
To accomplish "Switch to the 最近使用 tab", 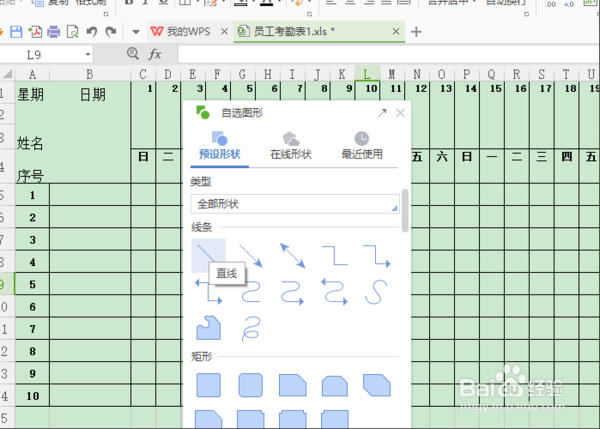I will 362,146.
